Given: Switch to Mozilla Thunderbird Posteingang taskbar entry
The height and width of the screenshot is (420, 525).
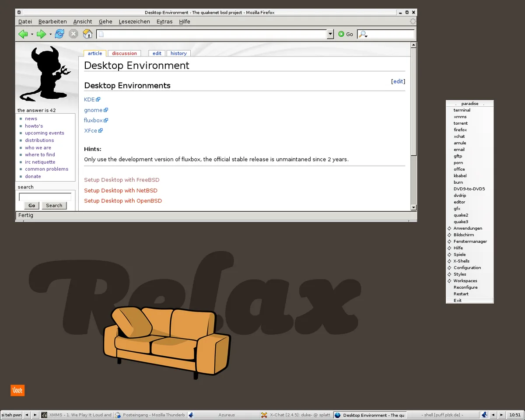Looking at the screenshot, I should click(150, 415).
